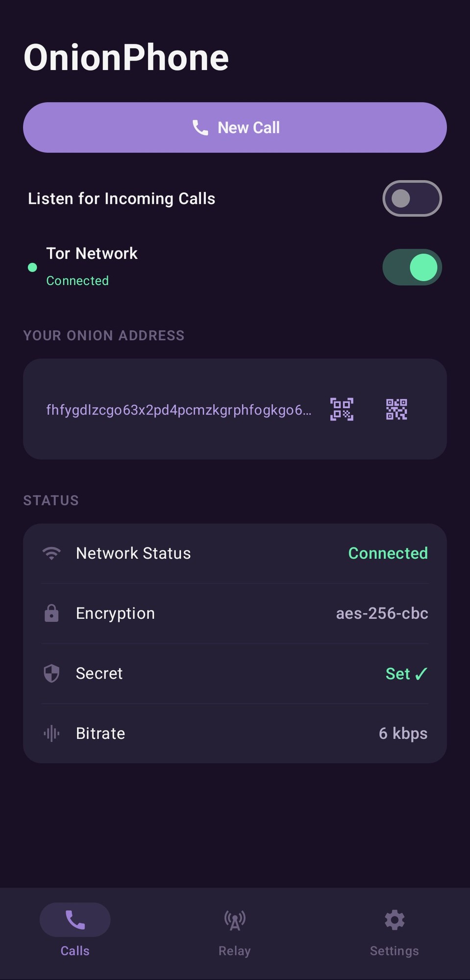Click the relay antenna icon
Viewport: 470px width, 980px height.
(235, 920)
